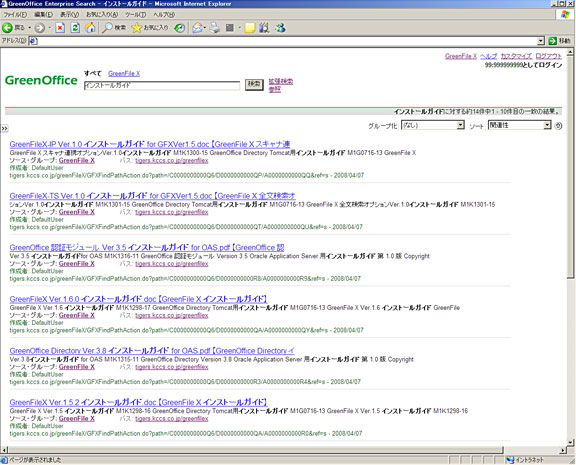576x465 pixels.
Task: Open the Search magnifier toolbar button
Action: (x=114, y=28)
